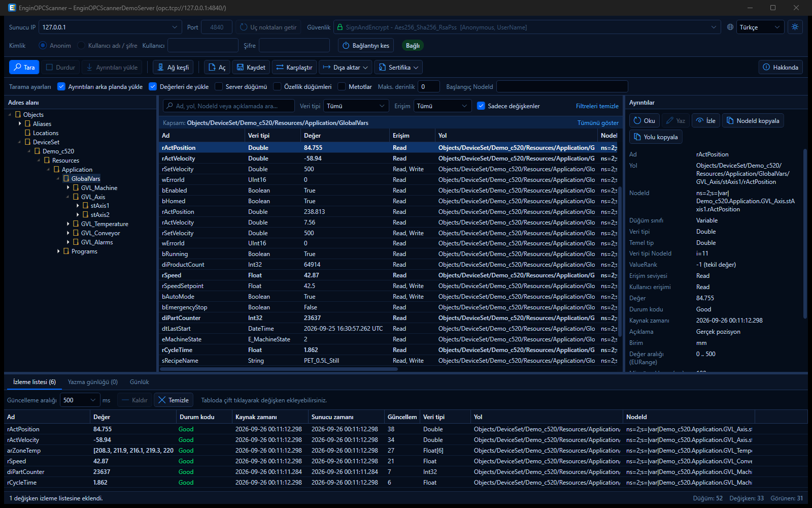Open the Sertifika dropdown menu
Image resolution: width=812 pixels, height=508 pixels.
point(398,67)
